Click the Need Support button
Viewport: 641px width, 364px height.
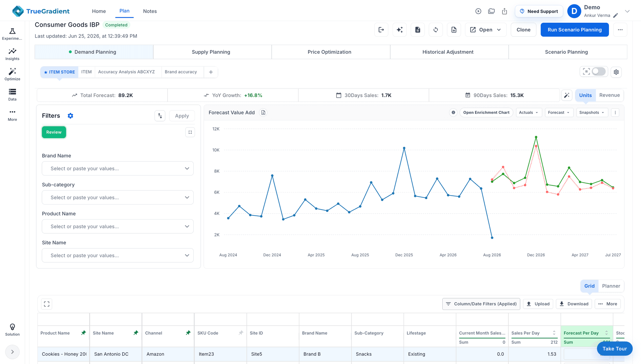coord(539,11)
